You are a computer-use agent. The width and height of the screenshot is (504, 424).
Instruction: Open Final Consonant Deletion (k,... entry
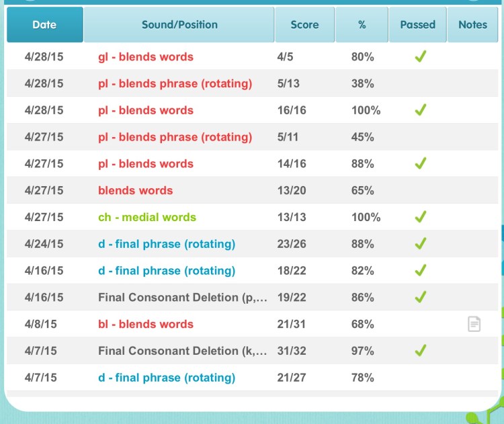pyautogui.click(x=183, y=351)
